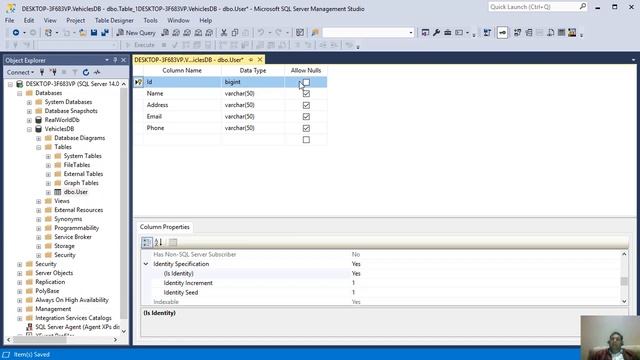Click the Save All icon
The height and width of the screenshot is (360, 640).
click(x=105, y=33)
